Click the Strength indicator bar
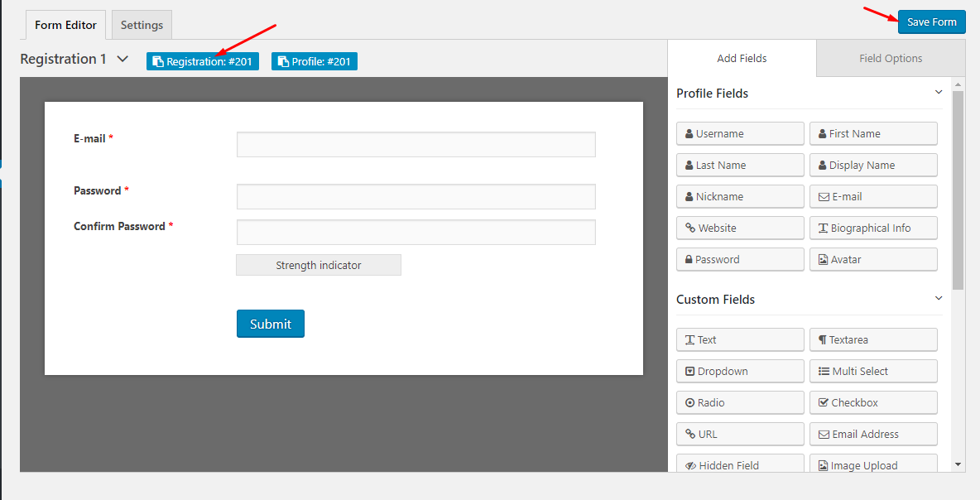Screen dimensions: 980x500 point(319,265)
